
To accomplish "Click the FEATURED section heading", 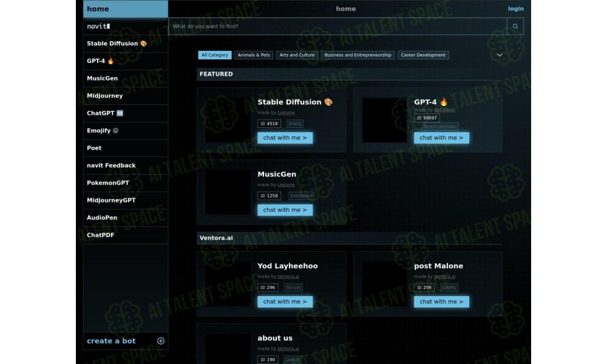I will click(216, 74).
